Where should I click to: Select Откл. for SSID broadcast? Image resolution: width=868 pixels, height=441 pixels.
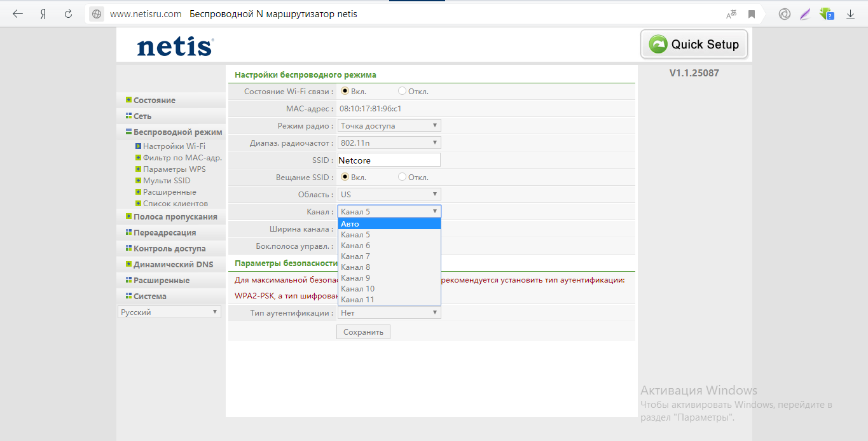402,177
